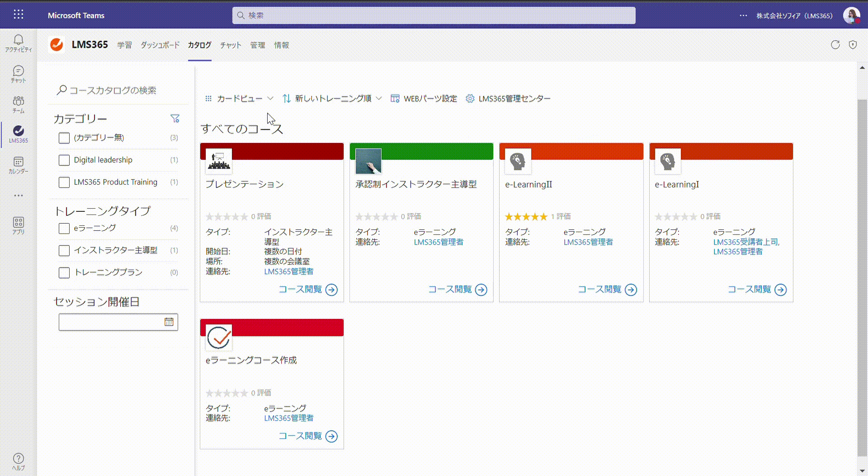Screen dimensions: 868x476
Task: Click the star rating on プレゼンテーション
Action: (x=227, y=217)
